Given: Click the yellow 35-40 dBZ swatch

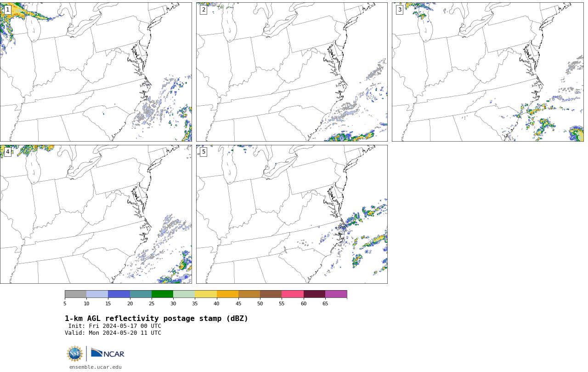Looking at the screenshot, I should coord(206,294).
